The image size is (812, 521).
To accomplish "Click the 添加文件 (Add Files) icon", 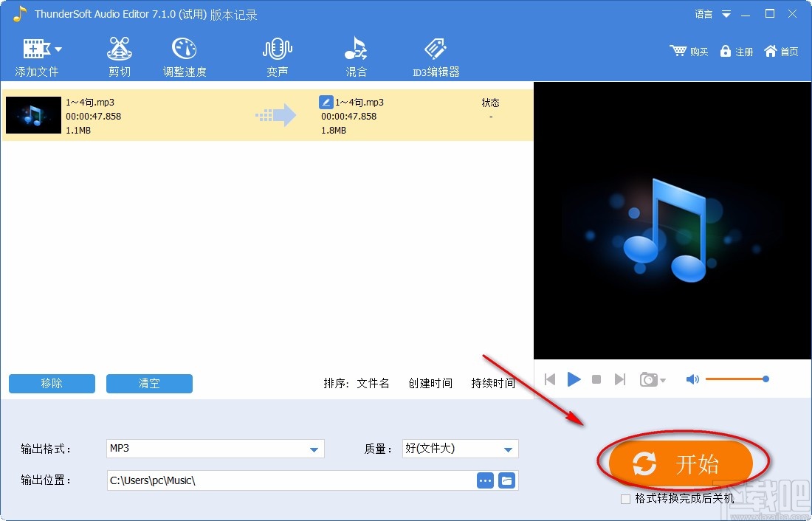I will 35,49.
